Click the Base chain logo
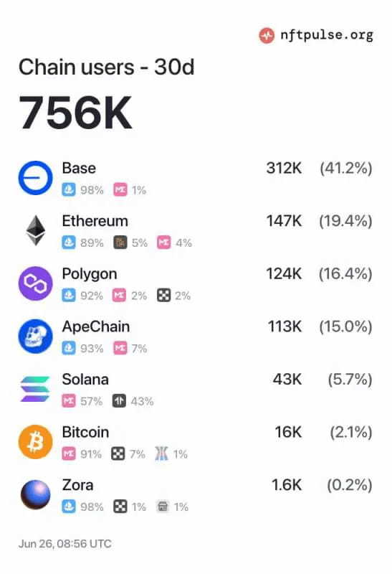 pos(35,178)
